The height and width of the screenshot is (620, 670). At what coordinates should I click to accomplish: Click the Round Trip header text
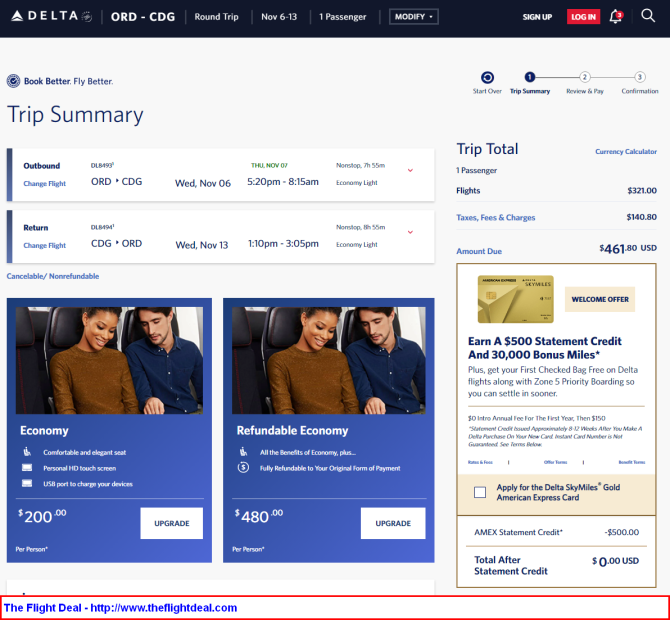[x=216, y=17]
